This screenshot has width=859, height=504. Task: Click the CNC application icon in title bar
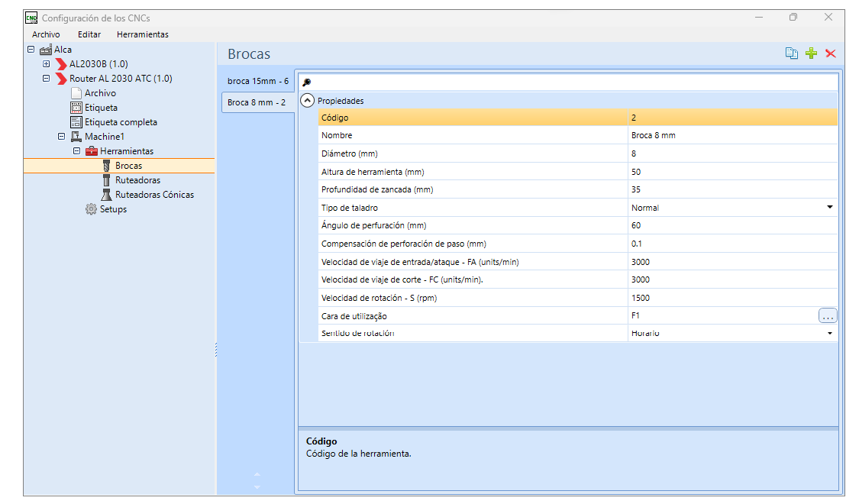point(31,18)
